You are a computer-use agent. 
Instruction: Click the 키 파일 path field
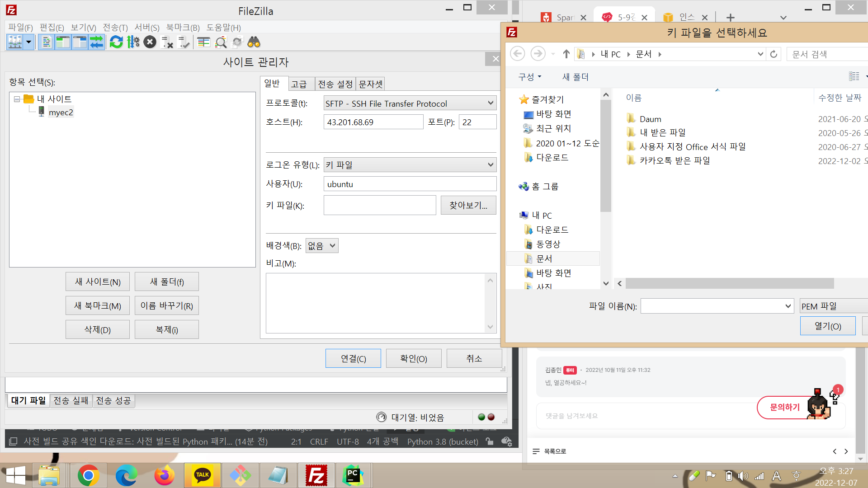[x=380, y=205]
